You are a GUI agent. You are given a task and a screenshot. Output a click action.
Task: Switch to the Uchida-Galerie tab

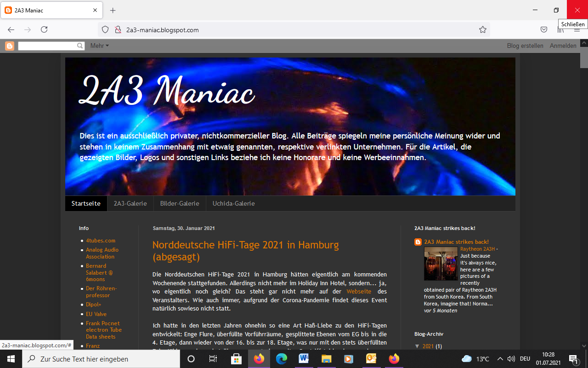[233, 203]
